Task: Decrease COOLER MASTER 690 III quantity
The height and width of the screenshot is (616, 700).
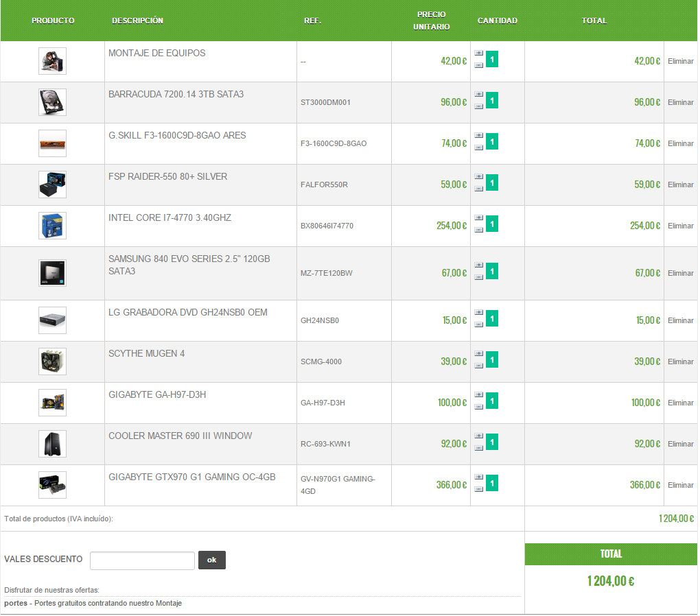Action: (478, 447)
